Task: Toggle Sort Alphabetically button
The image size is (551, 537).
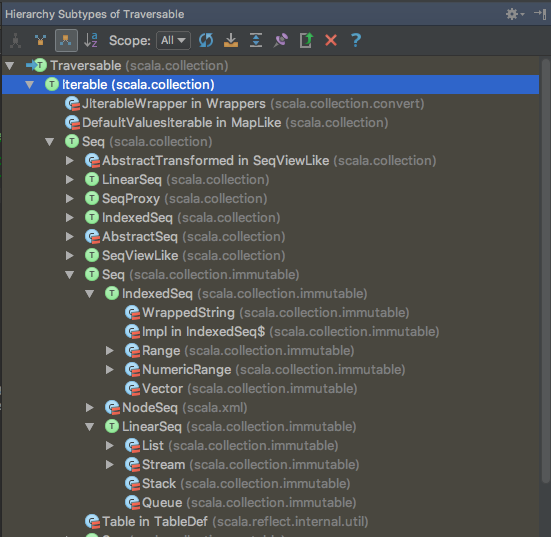Action: (x=91, y=40)
